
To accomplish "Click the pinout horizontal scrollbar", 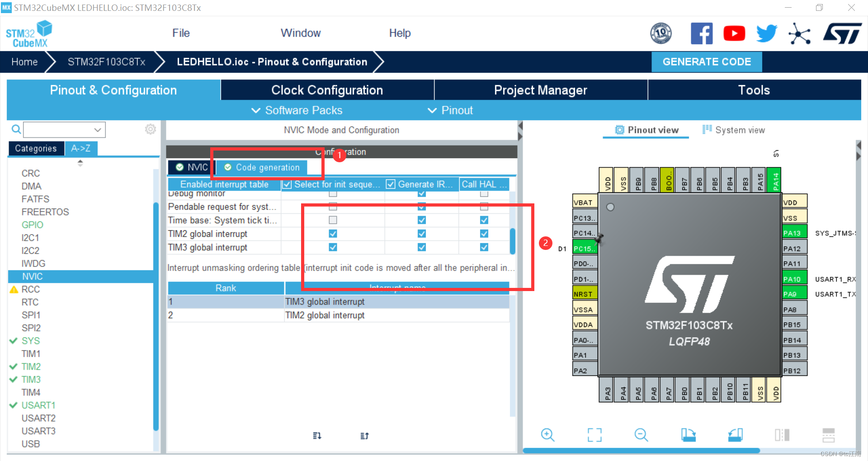I will tap(642, 451).
